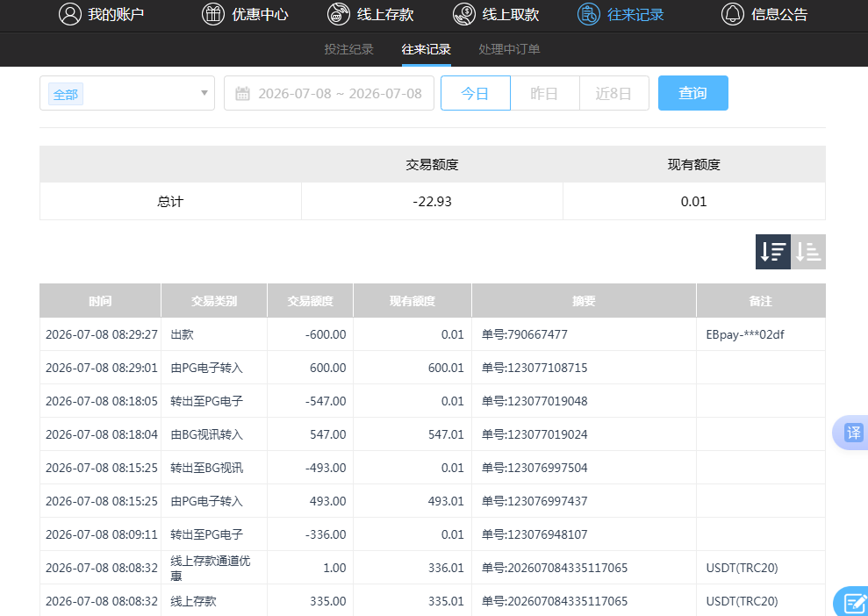
Task: Open 我的账户 menu label
Action: point(116,14)
